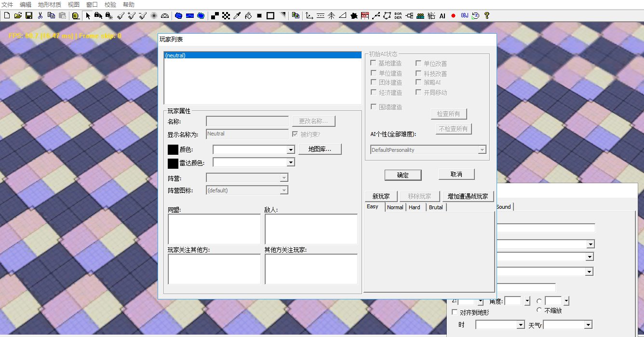Expand the 颜色 color dropdown
Screen dimensions: 644x337
coord(290,150)
